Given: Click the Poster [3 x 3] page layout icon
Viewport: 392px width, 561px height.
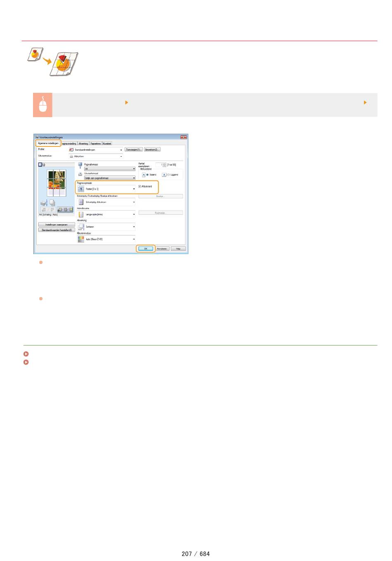Looking at the screenshot, I should point(81,189).
